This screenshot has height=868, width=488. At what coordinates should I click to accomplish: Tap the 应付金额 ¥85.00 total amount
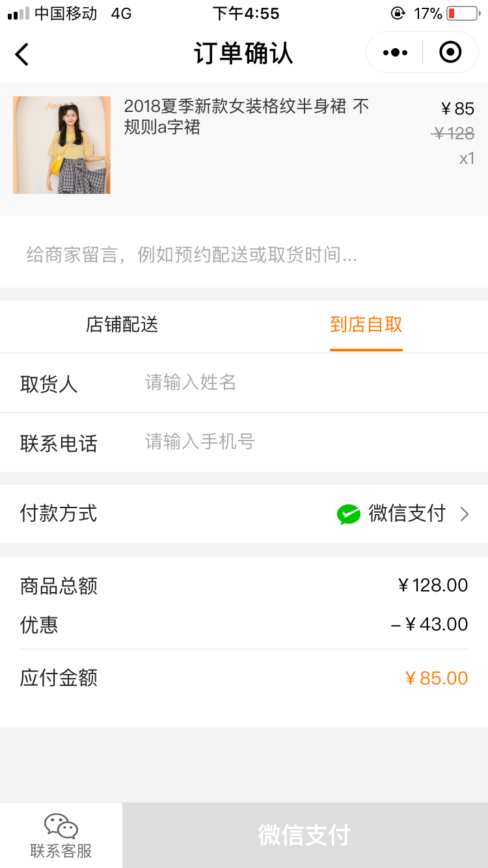coord(436,678)
